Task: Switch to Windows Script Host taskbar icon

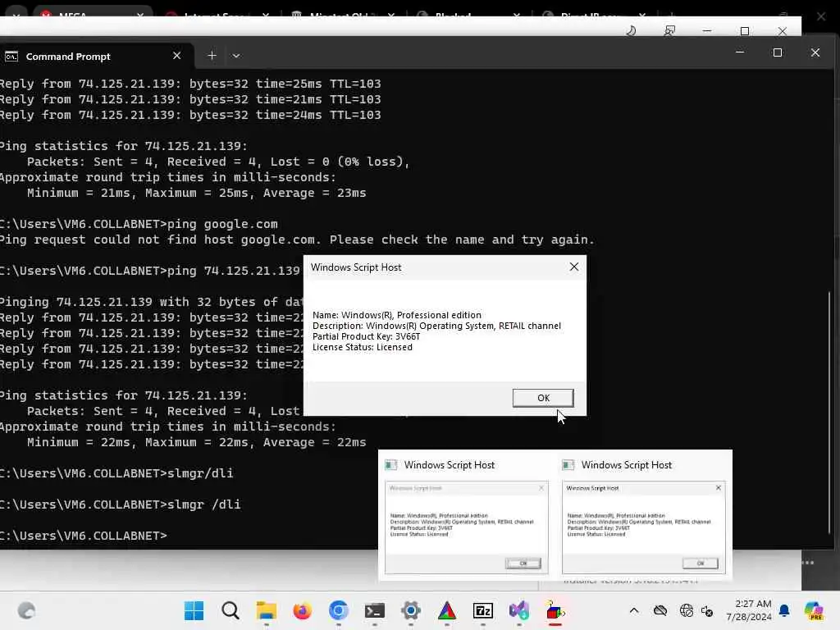Action: [x=555, y=610]
